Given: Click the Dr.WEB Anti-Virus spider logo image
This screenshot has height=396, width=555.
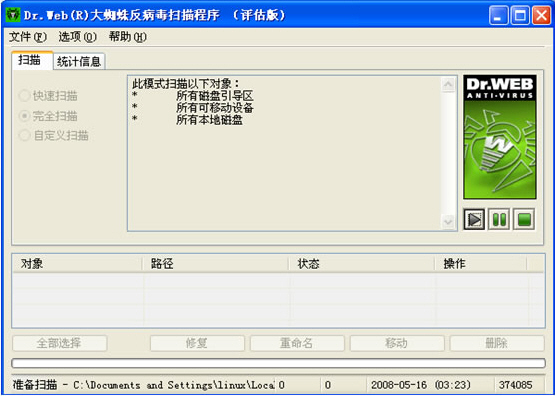Looking at the screenshot, I should point(500,137).
